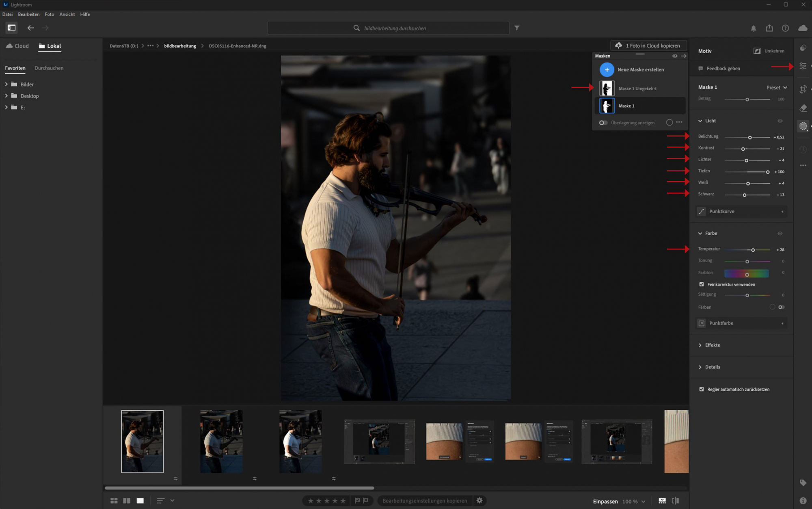Uncheck Regler automatisch zurücksetzen
The width and height of the screenshot is (812, 509).
pos(702,389)
